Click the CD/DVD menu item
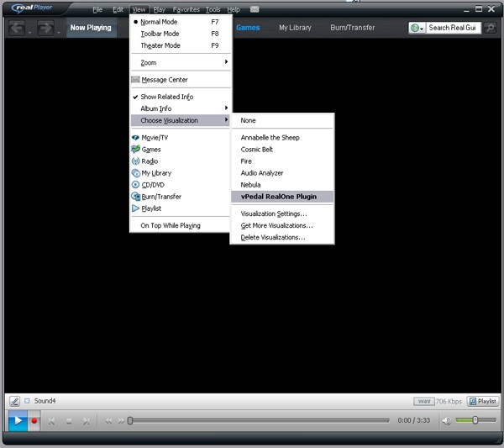Viewport: 504px width, 448px height. point(181,185)
